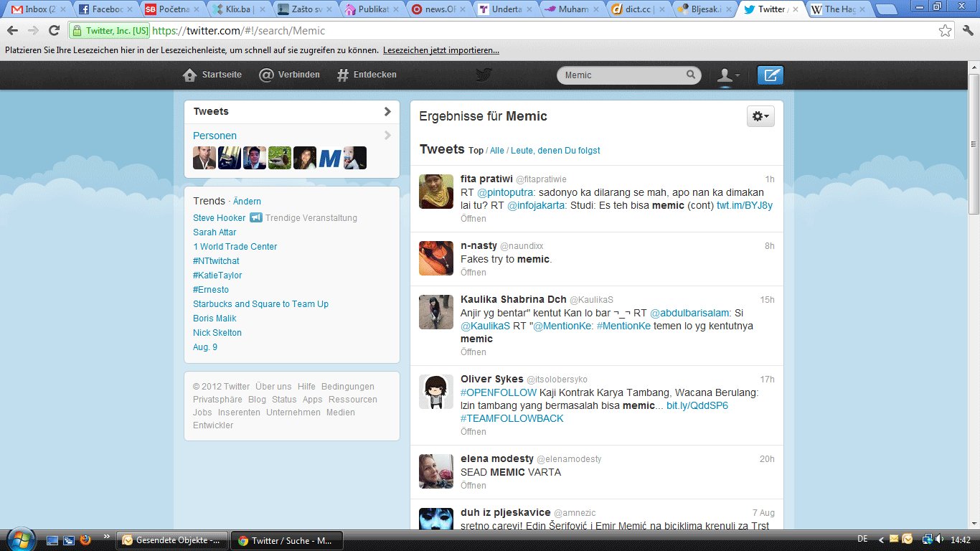Click the megaphone icon next to Steve Hooker
Image resolution: width=980 pixels, height=551 pixels.
point(255,217)
